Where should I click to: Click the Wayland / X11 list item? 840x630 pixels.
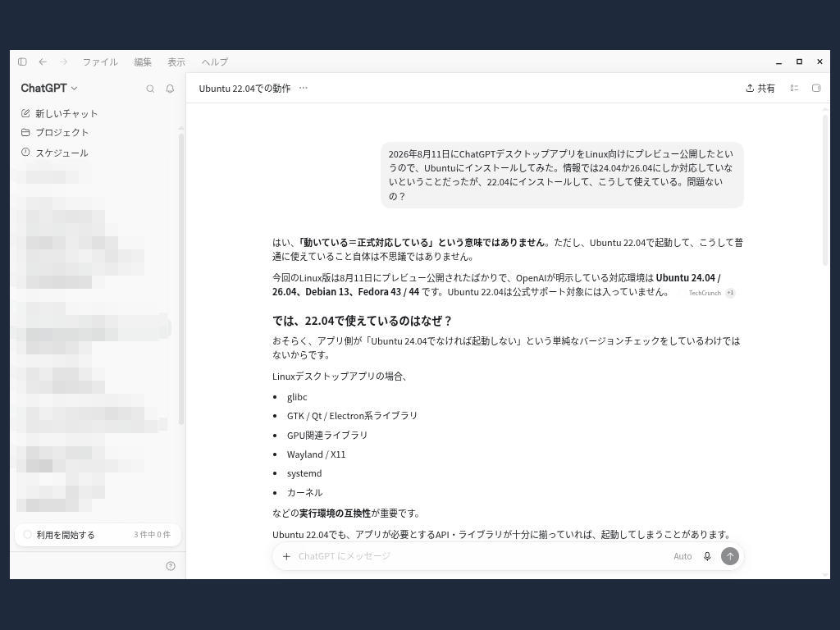click(316, 454)
